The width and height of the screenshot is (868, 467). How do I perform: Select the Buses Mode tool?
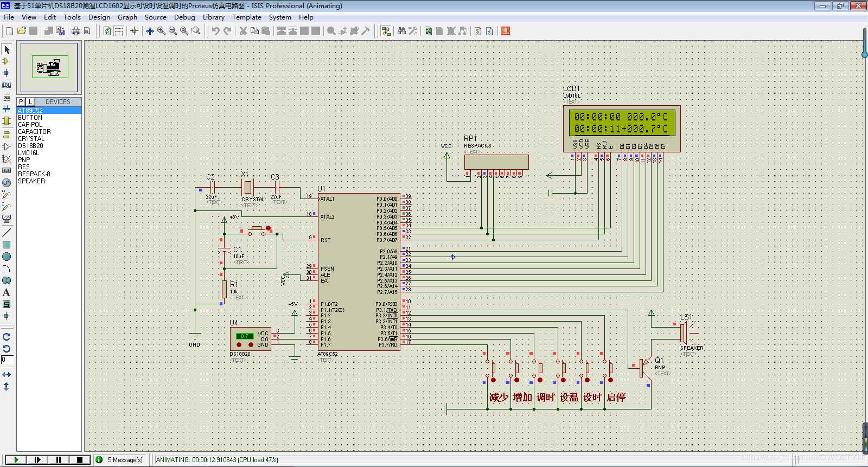click(7, 108)
